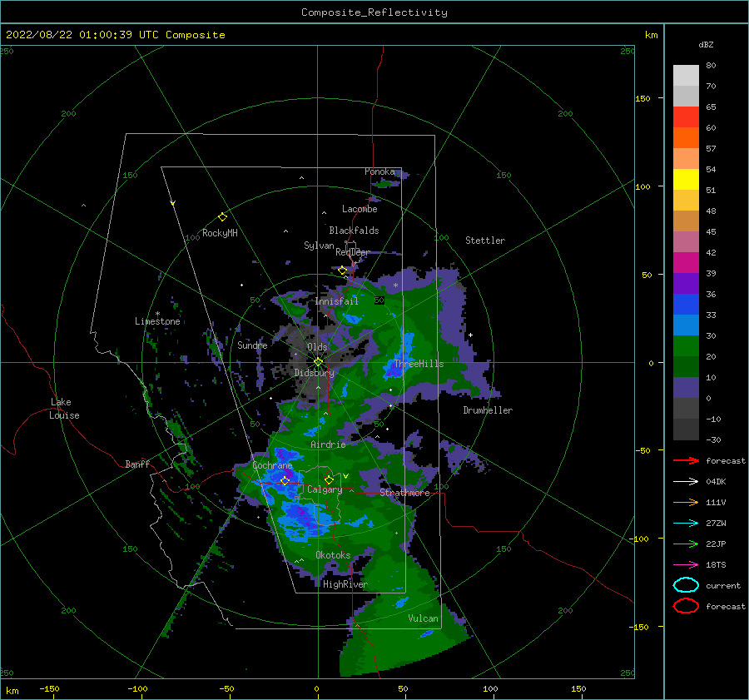Click the 04DK legend text

point(716,482)
